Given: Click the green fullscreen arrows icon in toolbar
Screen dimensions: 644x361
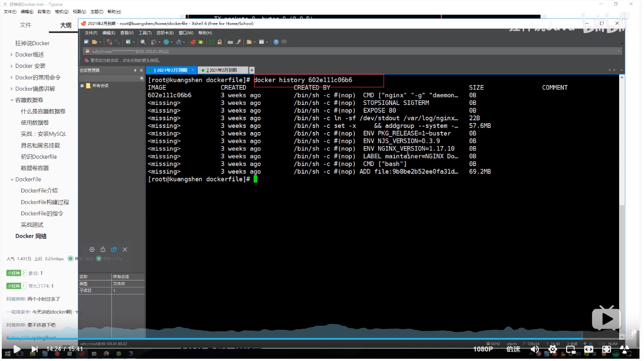Looking at the screenshot, I should coord(211,42).
